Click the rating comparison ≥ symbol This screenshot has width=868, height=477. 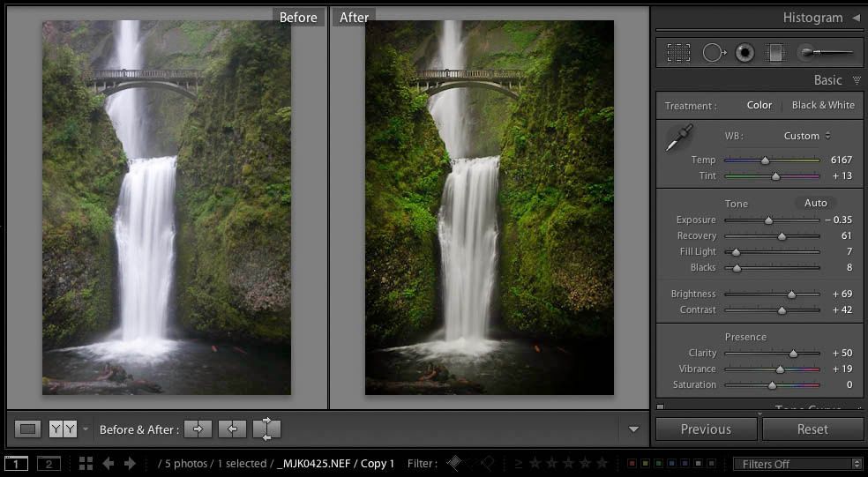(x=519, y=464)
